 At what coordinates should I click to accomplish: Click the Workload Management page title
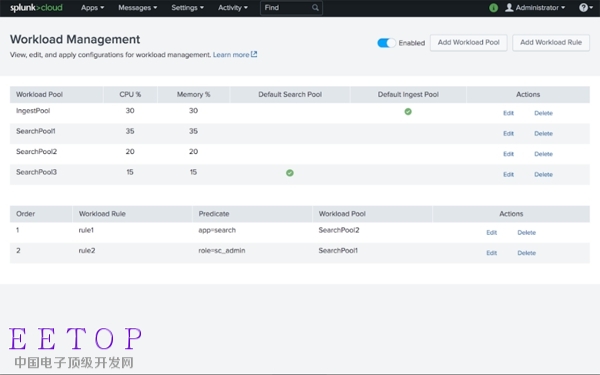[x=75, y=39]
